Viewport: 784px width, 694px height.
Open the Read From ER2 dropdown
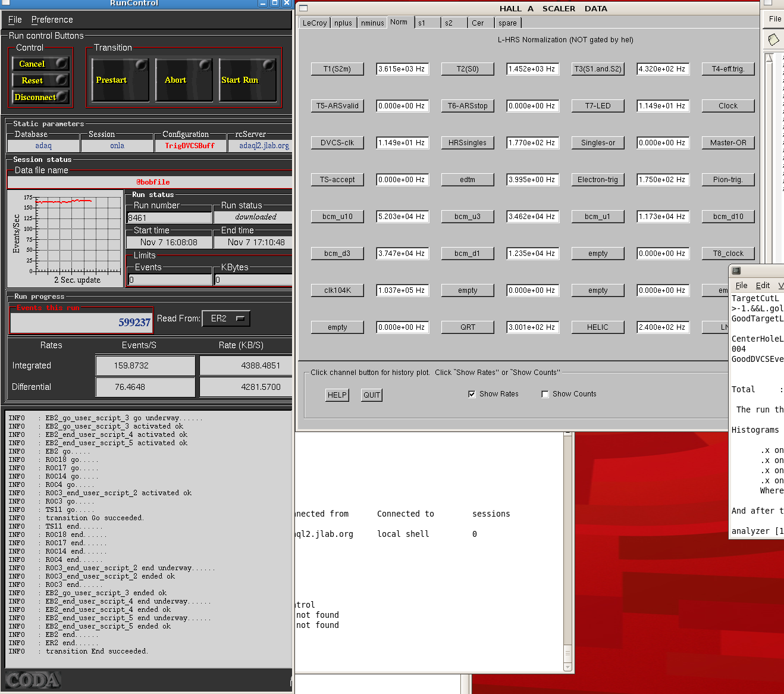coord(226,318)
